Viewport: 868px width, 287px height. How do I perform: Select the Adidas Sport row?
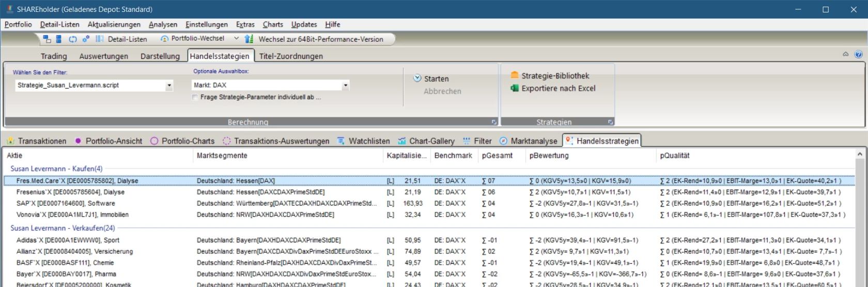[429, 240]
